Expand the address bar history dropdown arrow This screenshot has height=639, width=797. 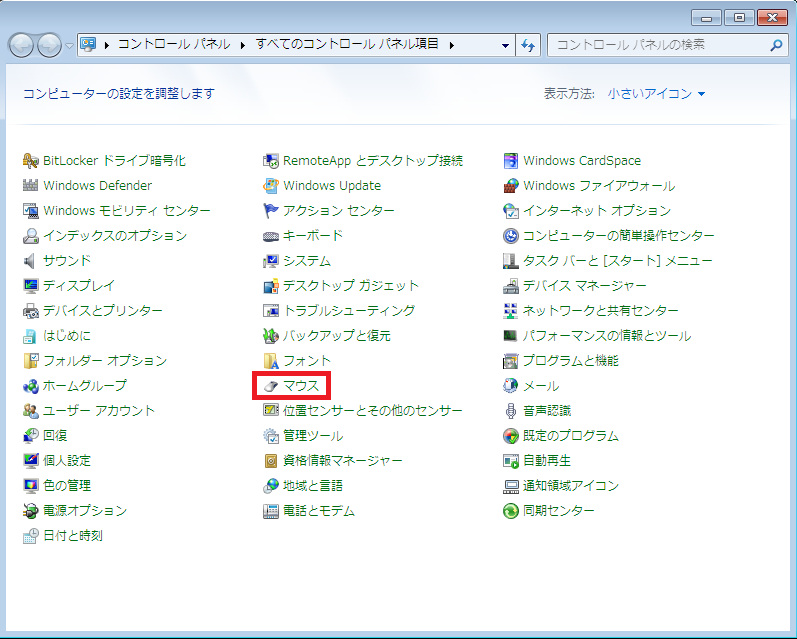click(505, 45)
